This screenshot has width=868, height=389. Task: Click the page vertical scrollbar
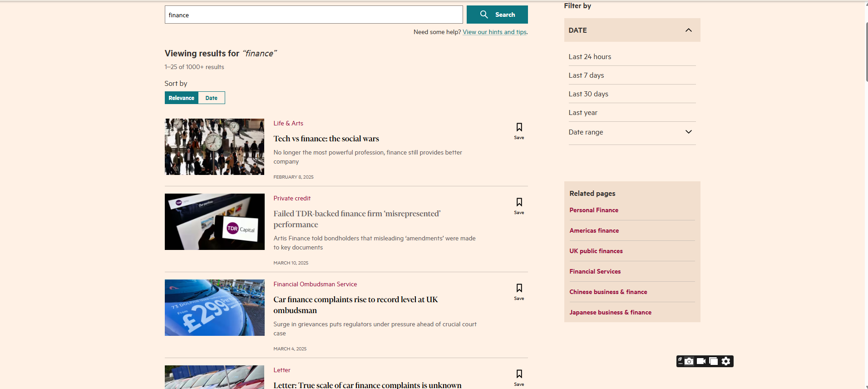point(866,50)
